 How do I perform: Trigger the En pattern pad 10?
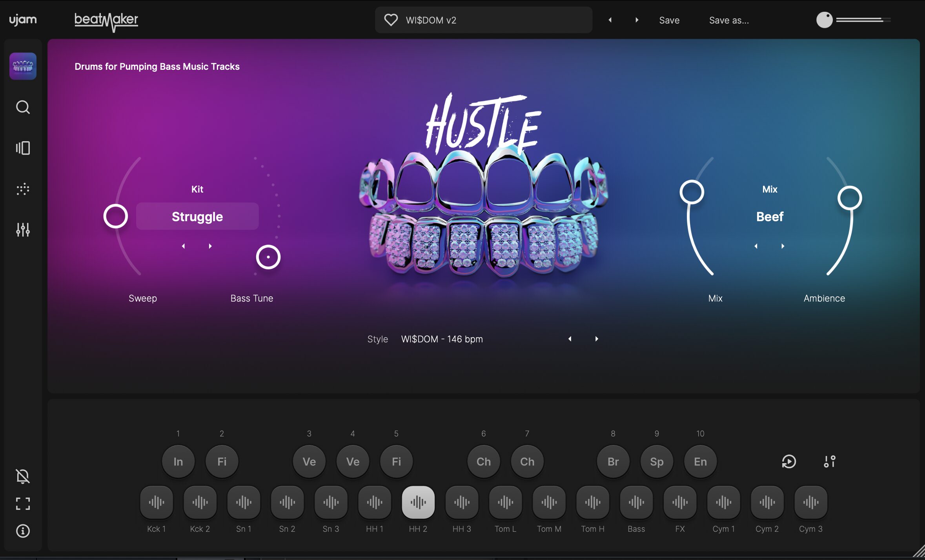[x=700, y=462]
